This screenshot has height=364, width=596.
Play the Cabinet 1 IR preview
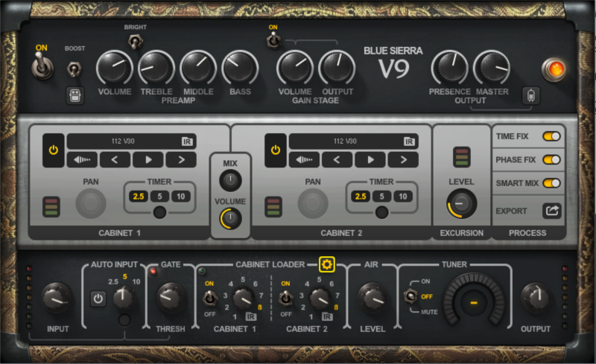point(148,159)
